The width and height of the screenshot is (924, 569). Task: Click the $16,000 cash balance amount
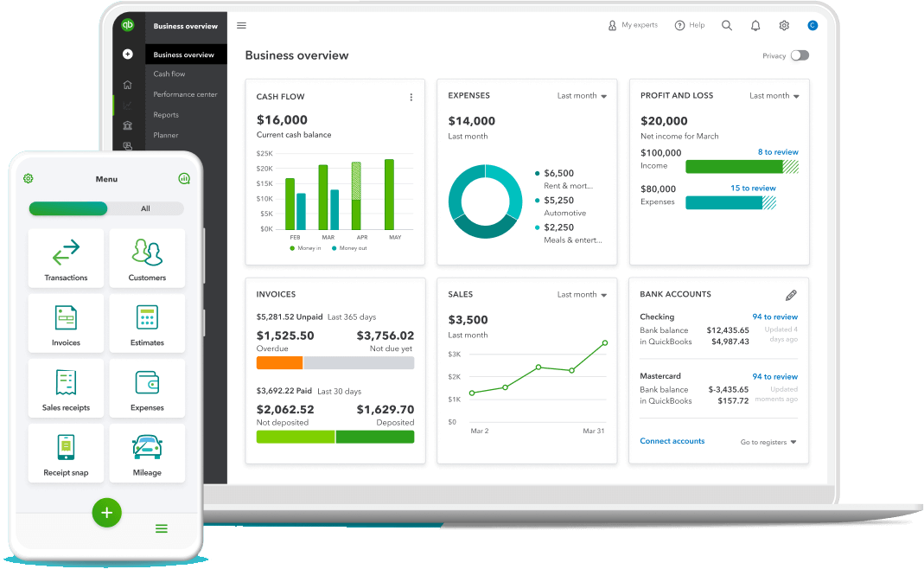[282, 119]
